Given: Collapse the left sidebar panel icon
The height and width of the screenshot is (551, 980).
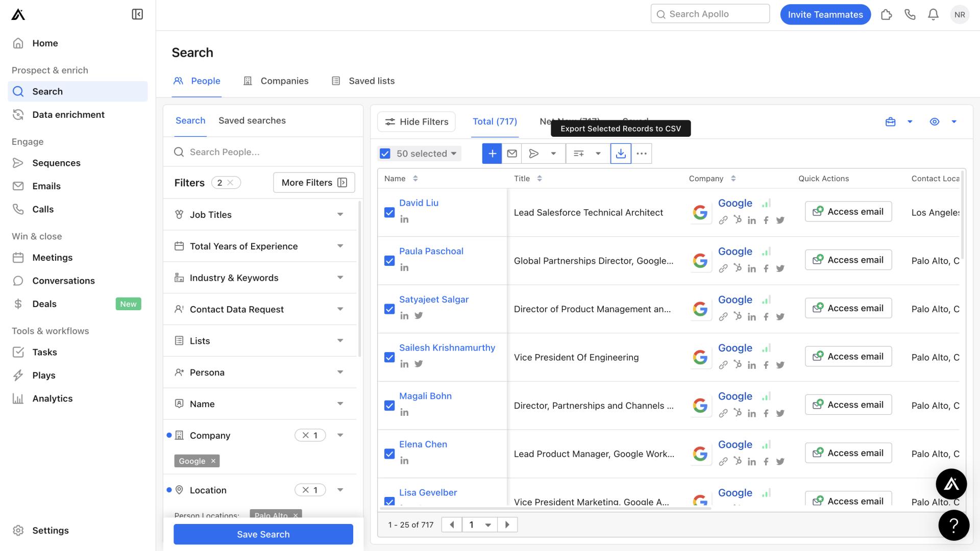Looking at the screenshot, I should (137, 14).
